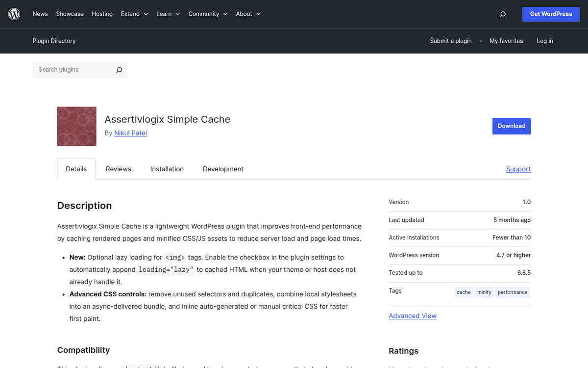Click the Get WordPress button

(551, 14)
